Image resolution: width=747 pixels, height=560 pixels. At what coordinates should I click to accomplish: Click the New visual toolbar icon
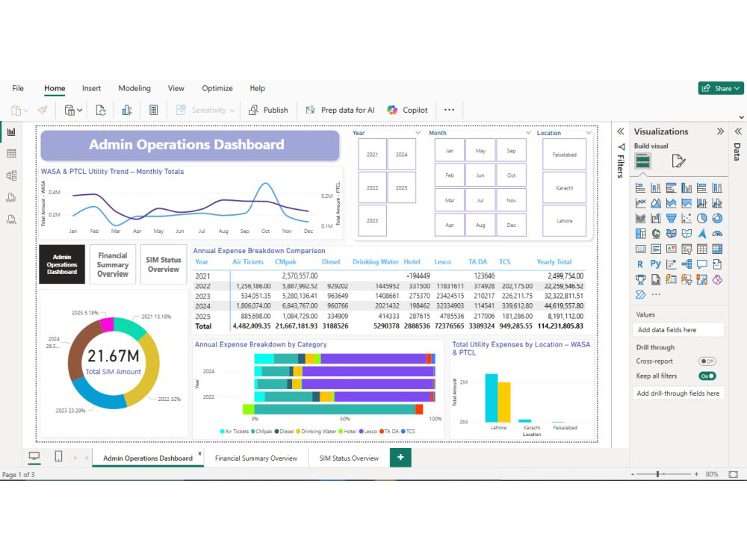(x=127, y=111)
